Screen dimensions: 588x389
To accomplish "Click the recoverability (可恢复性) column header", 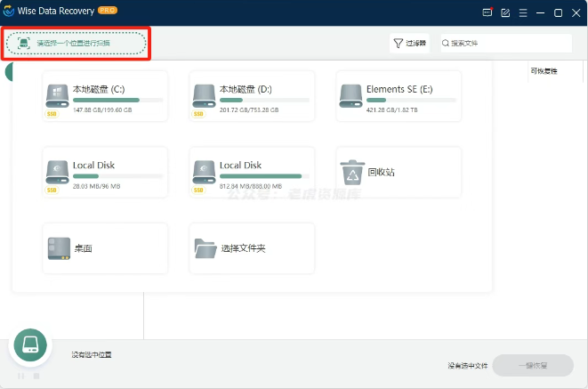I will tap(543, 70).
